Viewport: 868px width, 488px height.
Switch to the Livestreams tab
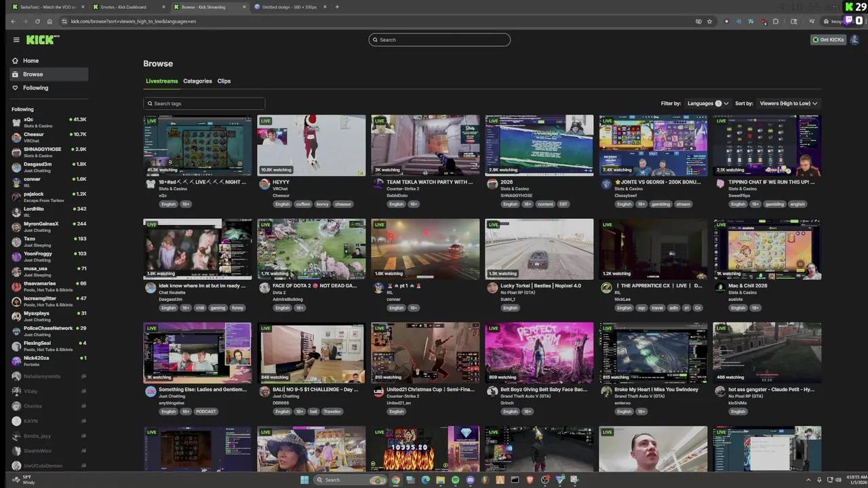coord(161,81)
